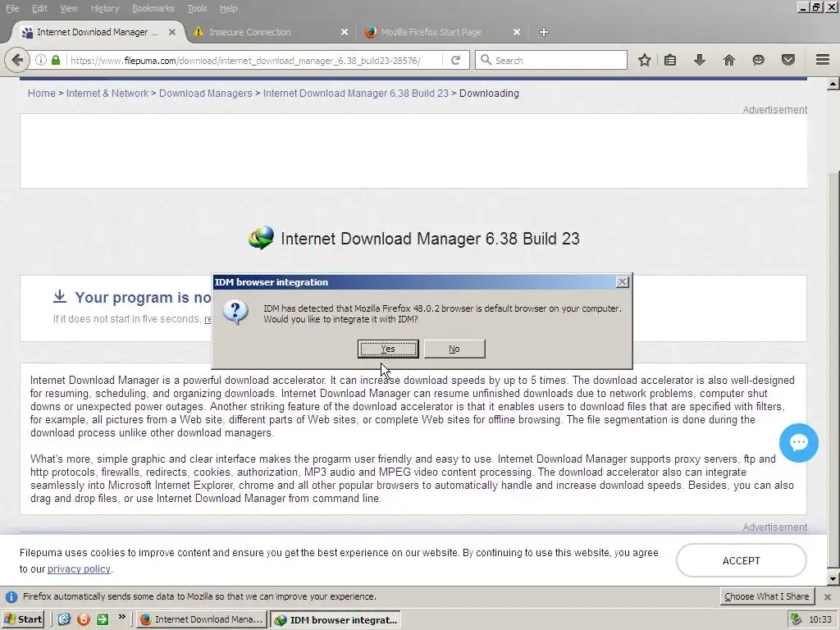Go to Firefox home page icon
Viewport: 840px width, 630px height.
point(728,60)
